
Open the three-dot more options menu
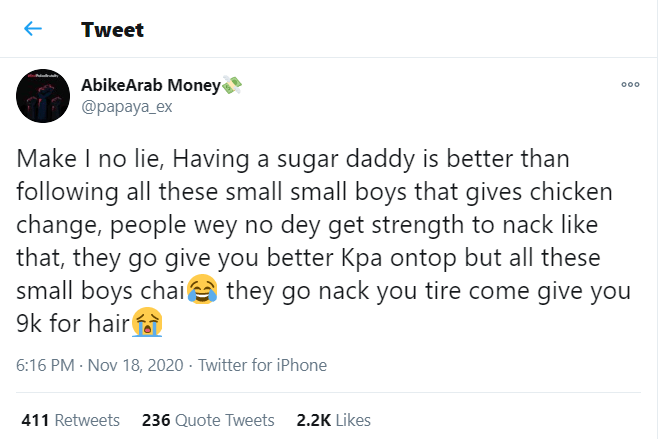click(630, 86)
